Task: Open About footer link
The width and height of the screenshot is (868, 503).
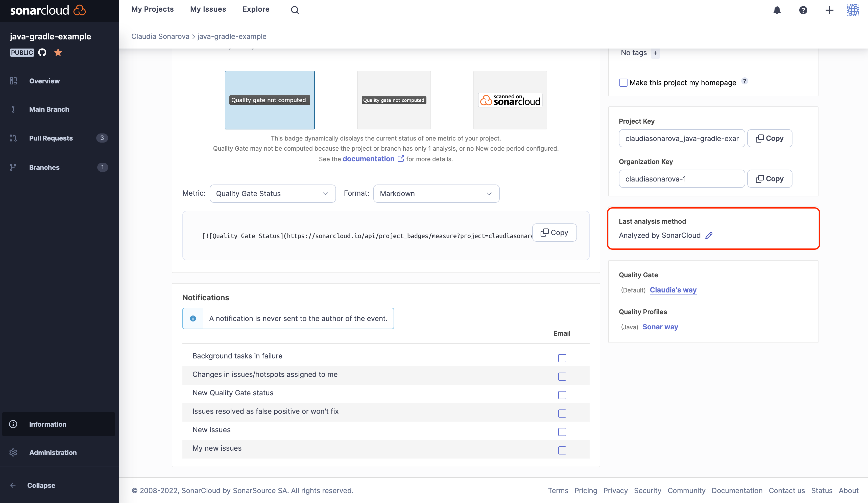Action: tap(849, 491)
